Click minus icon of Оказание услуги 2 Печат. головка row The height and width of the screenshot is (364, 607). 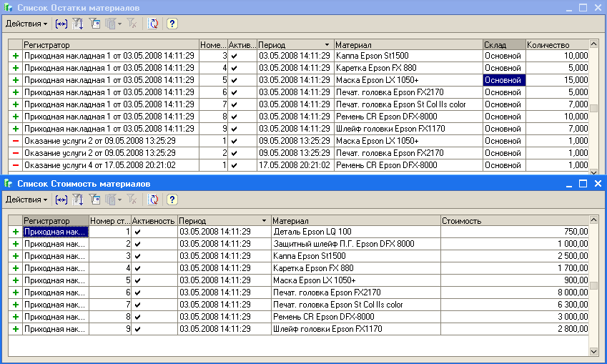point(16,153)
